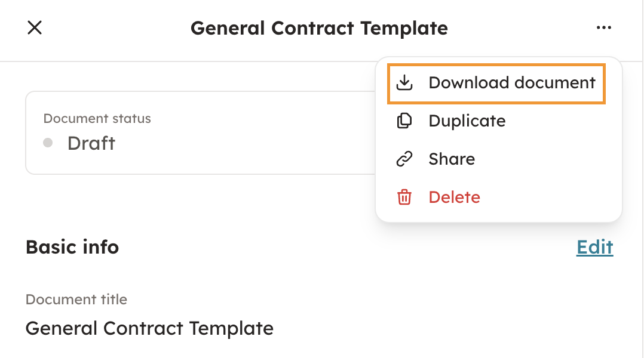The image size is (644, 358).
Task: Click the duplicate pages icon
Action: point(405,121)
